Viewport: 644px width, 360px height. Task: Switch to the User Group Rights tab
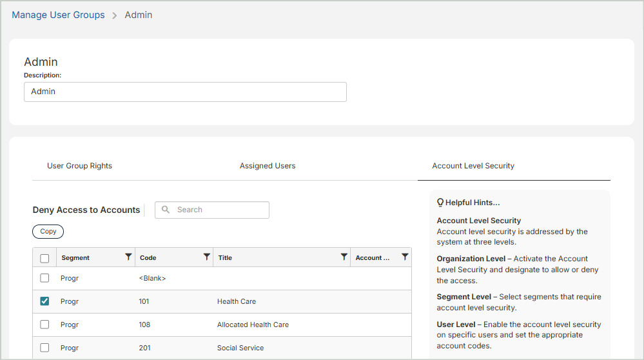pos(79,166)
